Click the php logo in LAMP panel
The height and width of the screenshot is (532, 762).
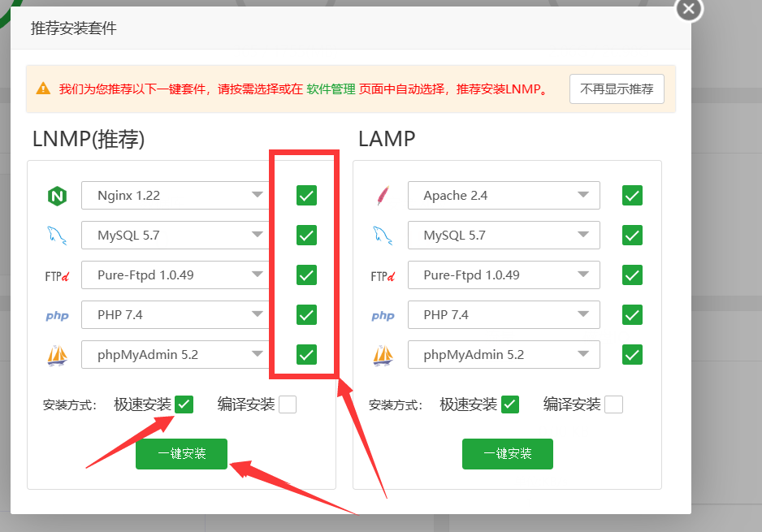(x=383, y=316)
